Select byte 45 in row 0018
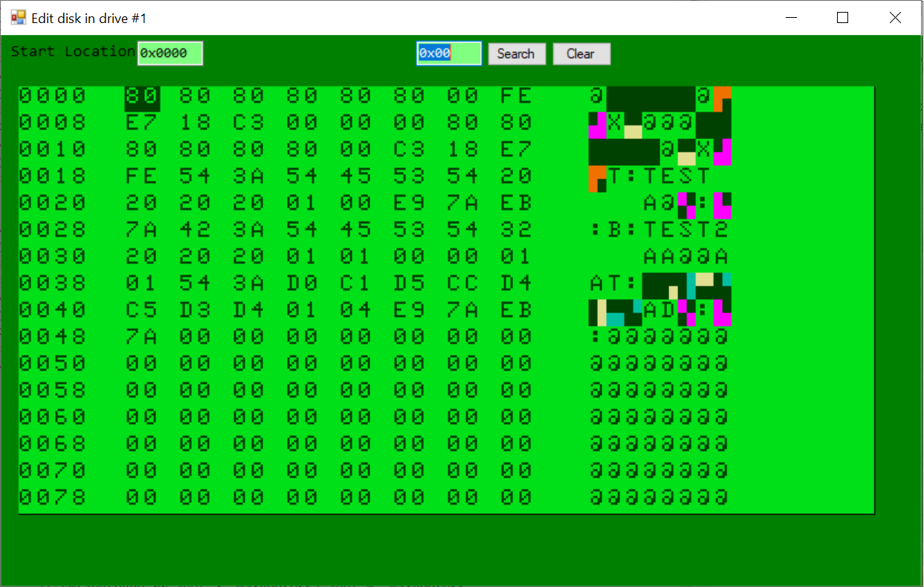Image resolution: width=924 pixels, height=587 pixels. tap(356, 176)
